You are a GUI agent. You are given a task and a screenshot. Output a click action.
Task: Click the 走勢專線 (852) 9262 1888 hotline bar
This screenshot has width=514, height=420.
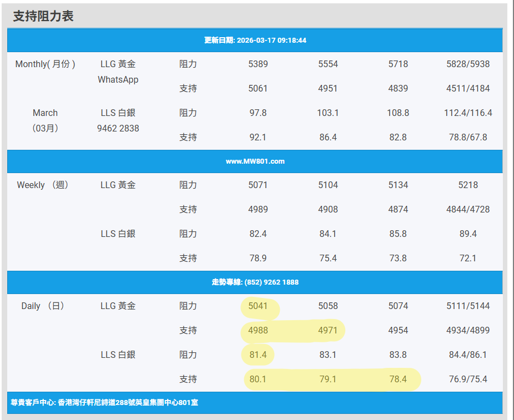255,282
